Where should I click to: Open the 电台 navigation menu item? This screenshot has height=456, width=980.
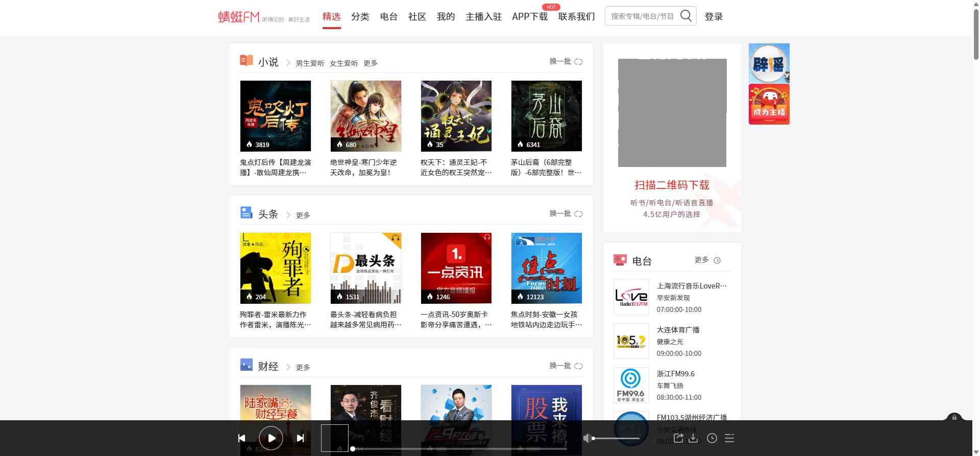[388, 17]
